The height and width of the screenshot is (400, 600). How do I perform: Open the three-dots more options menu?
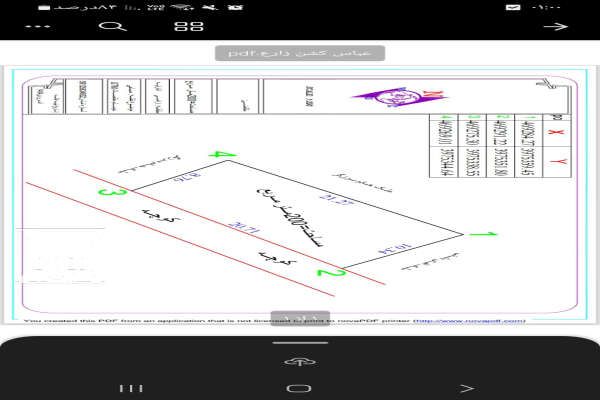(38, 27)
